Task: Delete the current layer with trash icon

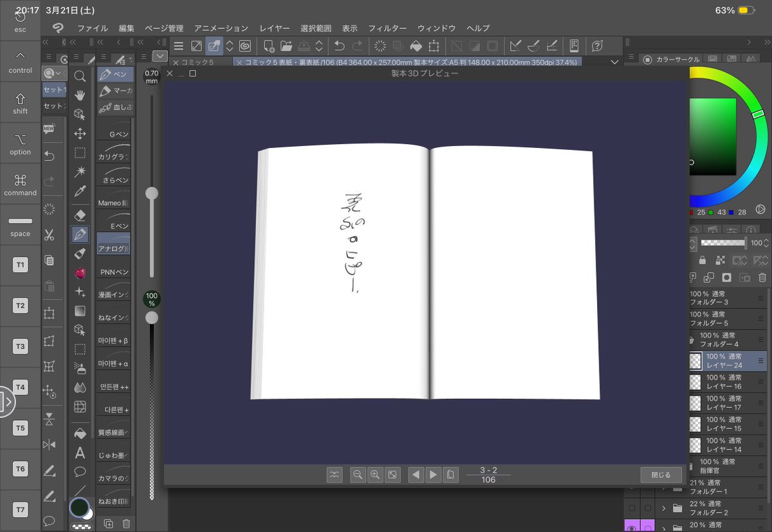Action: [x=762, y=278]
